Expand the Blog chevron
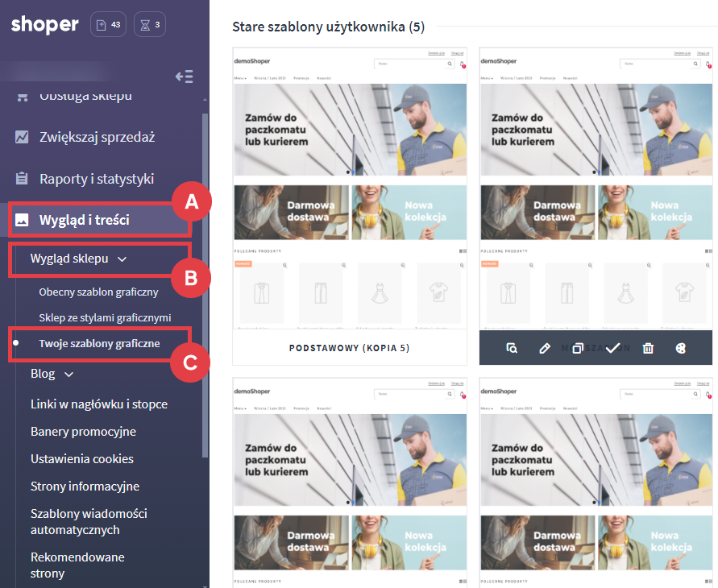The image size is (718, 588). pos(68,375)
